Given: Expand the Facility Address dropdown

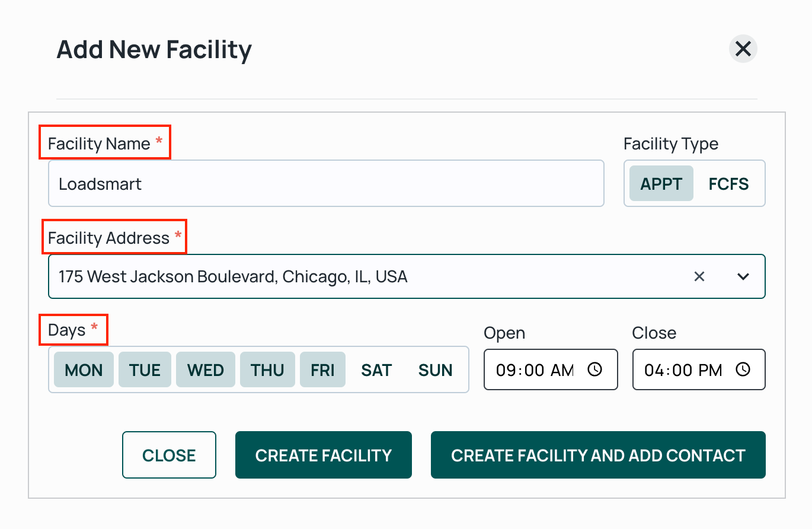Looking at the screenshot, I should click(743, 276).
